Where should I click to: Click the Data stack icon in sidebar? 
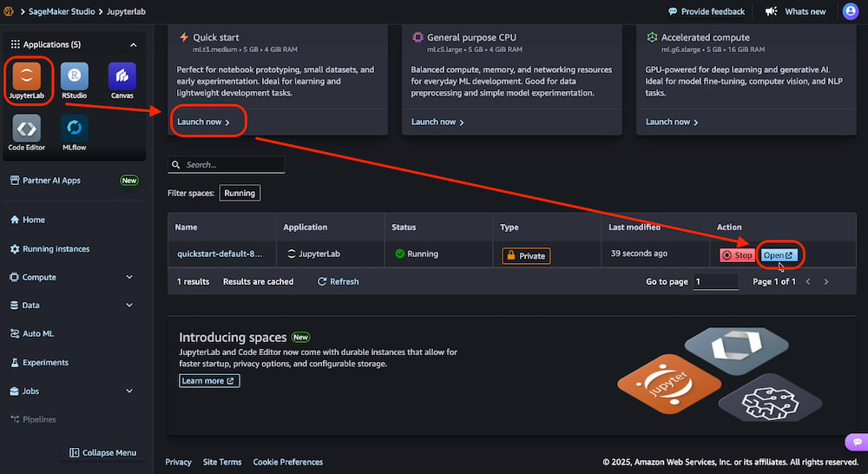click(15, 305)
